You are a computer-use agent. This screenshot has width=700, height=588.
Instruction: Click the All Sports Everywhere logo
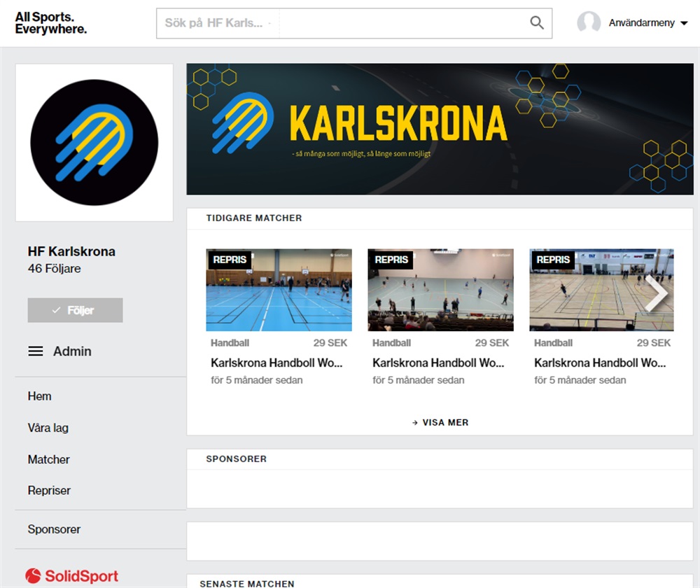[x=51, y=23]
